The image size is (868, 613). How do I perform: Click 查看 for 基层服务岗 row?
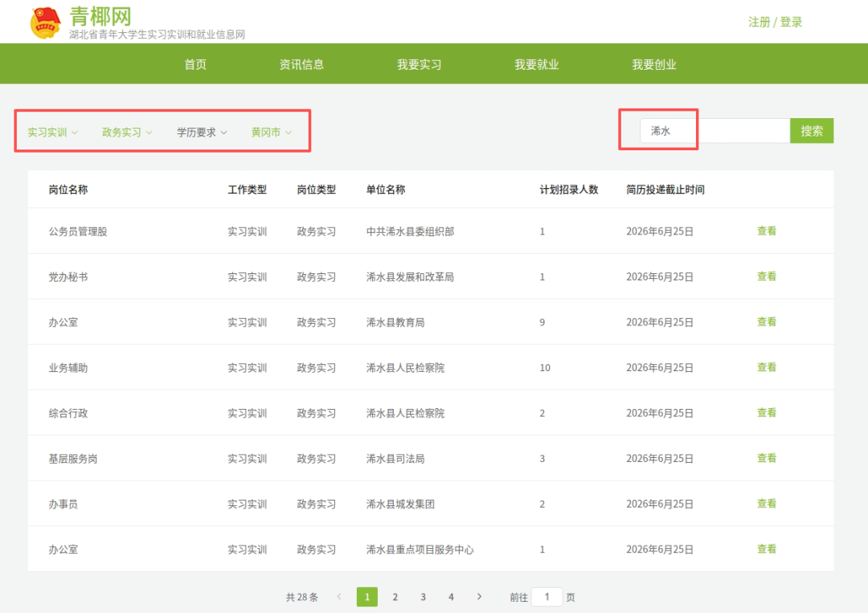[x=767, y=457]
